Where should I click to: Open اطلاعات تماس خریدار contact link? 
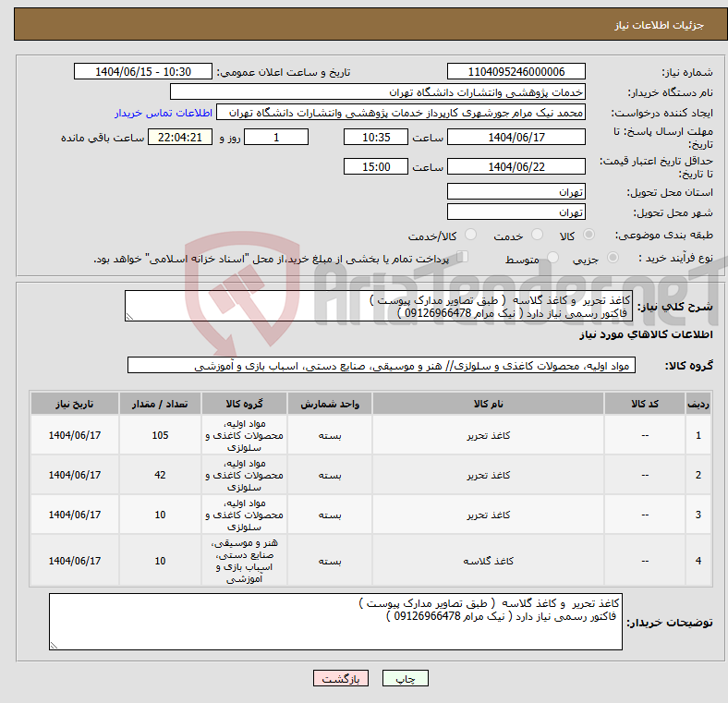pyautogui.click(x=164, y=113)
